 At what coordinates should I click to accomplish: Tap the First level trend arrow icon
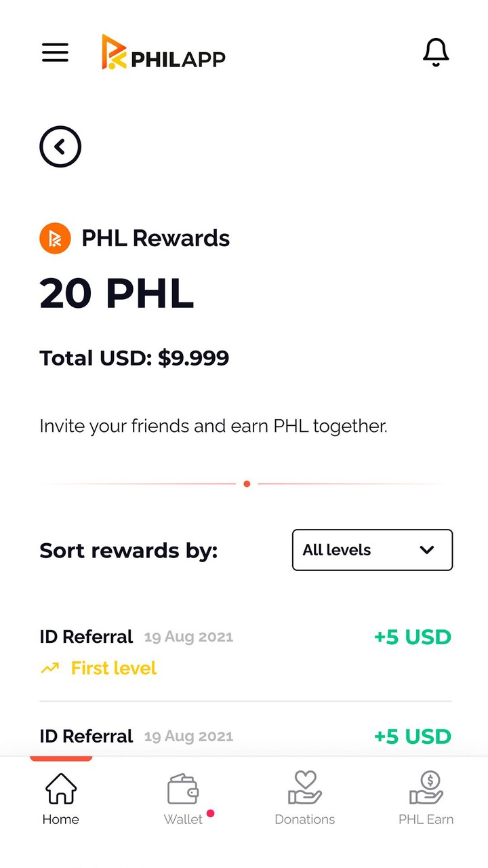click(49, 669)
